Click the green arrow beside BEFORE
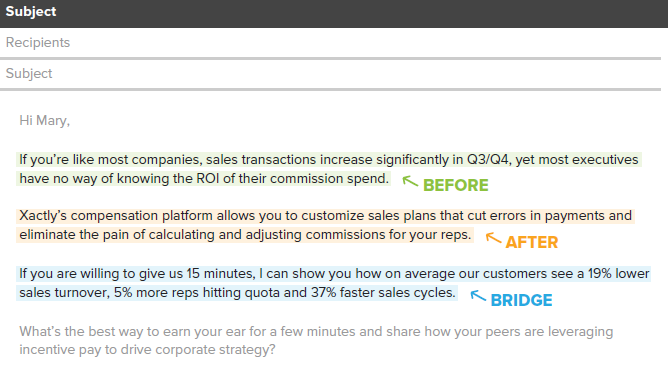668x374 pixels. click(410, 181)
